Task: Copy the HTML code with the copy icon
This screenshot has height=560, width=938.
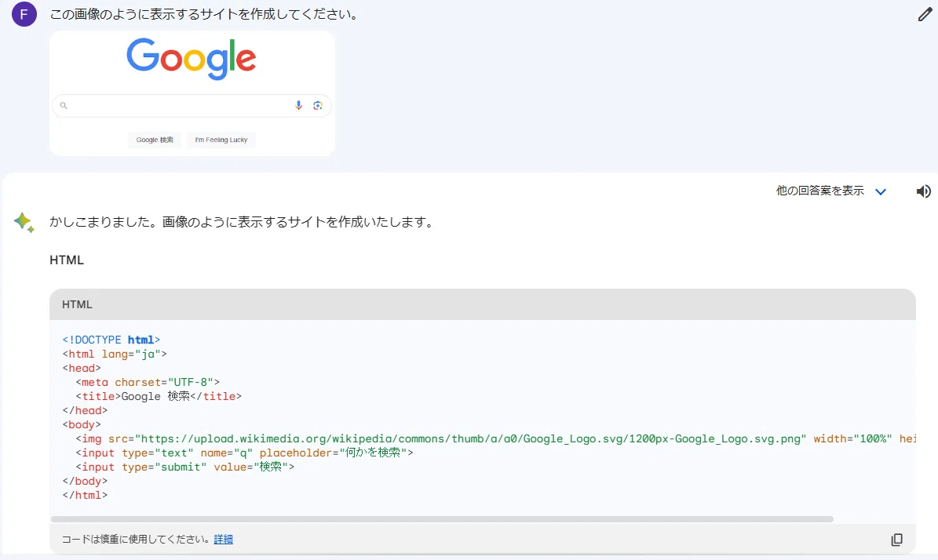Action: click(x=896, y=540)
